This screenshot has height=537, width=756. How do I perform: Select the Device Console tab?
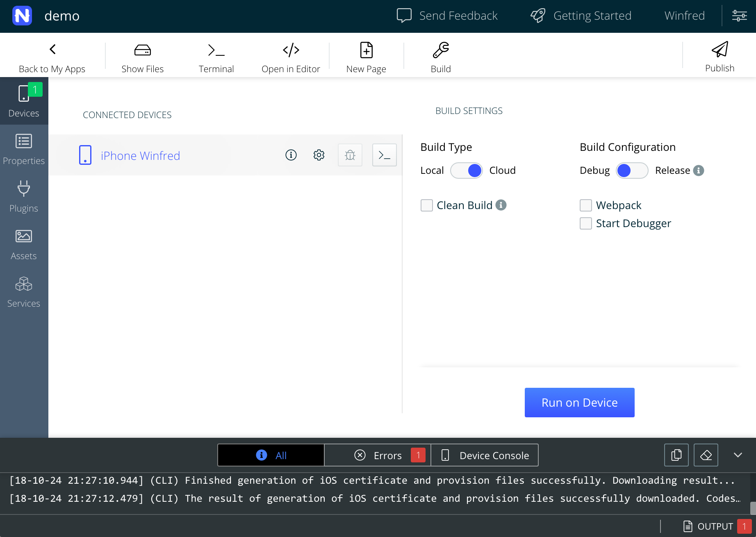tap(485, 455)
